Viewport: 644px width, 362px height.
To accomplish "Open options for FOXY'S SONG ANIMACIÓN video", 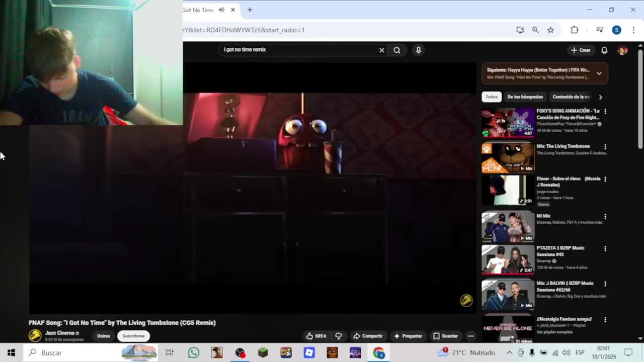I will [x=605, y=112].
